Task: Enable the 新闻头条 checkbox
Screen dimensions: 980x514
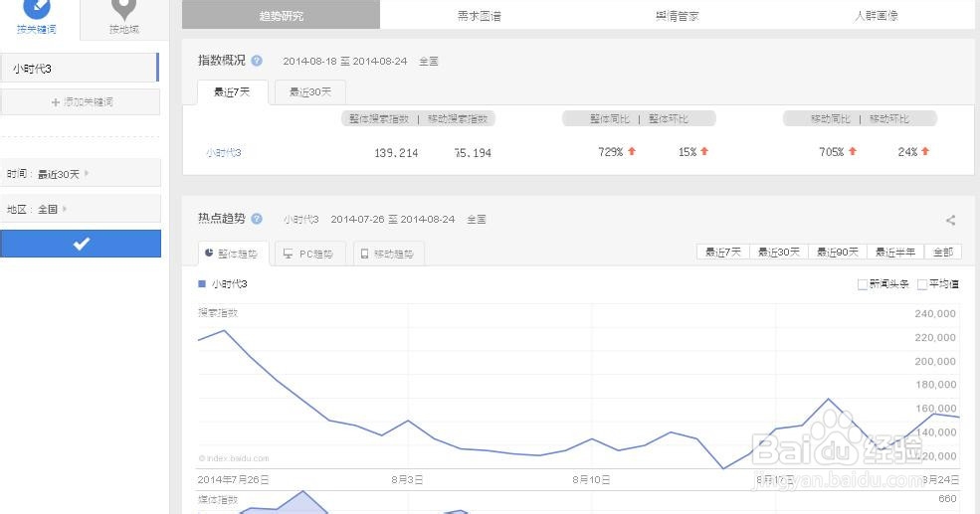Action: click(x=863, y=284)
